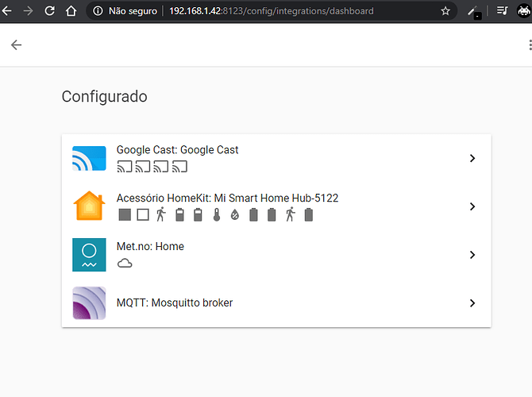532x397 pixels.
Task: Click the address bar URL field
Action: tap(271, 11)
